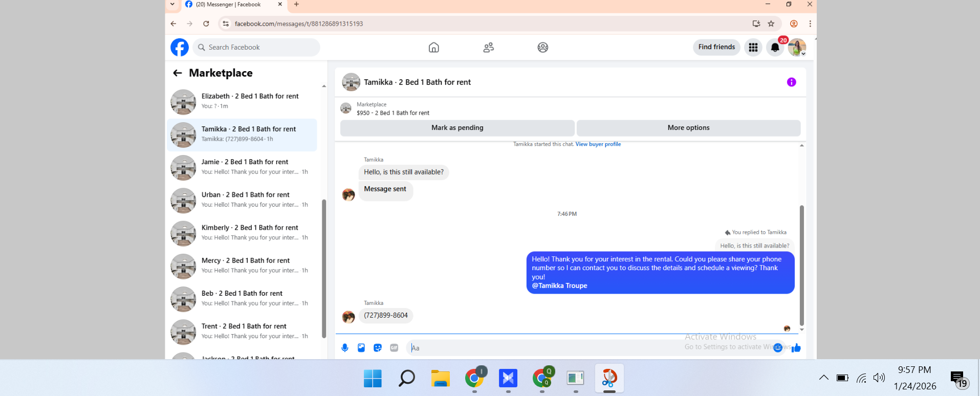Viewport: 980px width, 396px height.
Task: Click the facebook.com address bar URL
Action: pos(299,24)
